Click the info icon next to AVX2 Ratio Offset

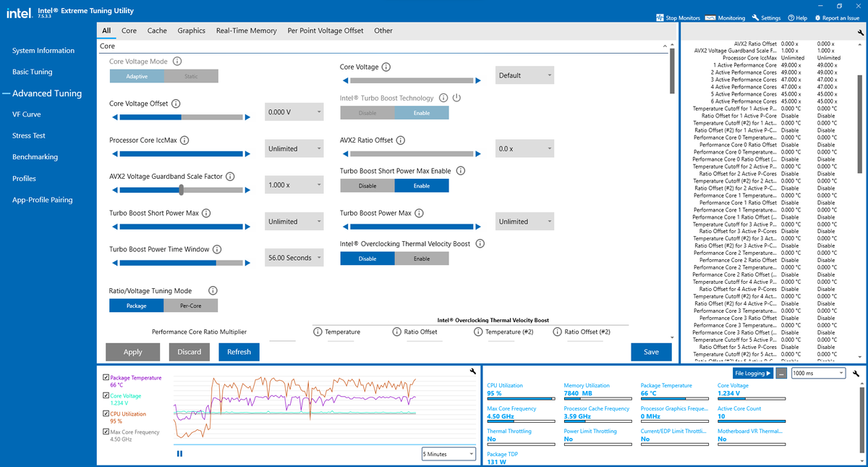pyautogui.click(x=401, y=140)
